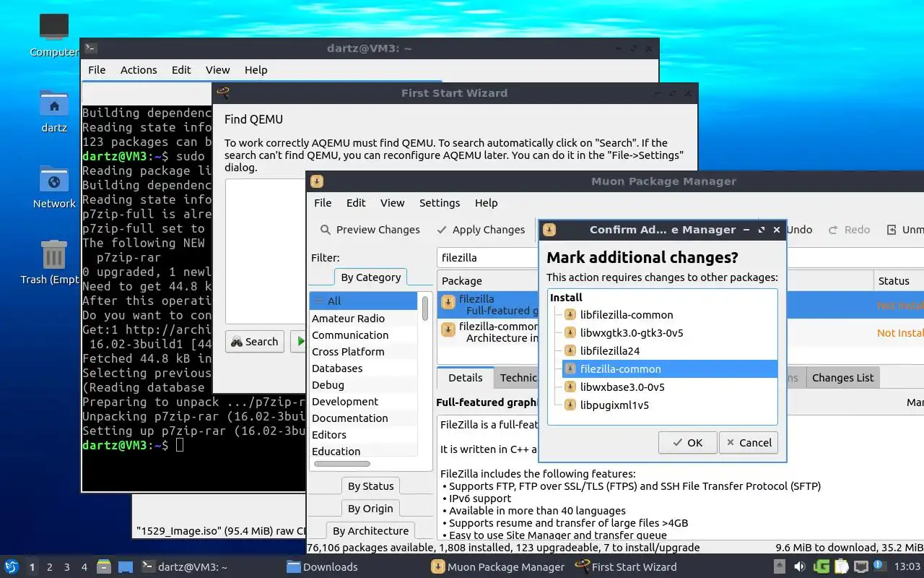Open the Lubuntu start menu
The height and width of the screenshot is (578, 924).
pos(12,566)
